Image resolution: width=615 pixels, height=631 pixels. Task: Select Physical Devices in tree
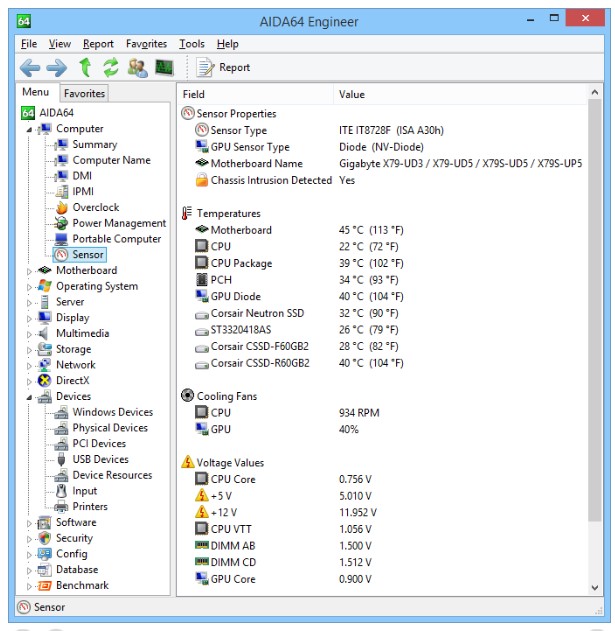(110, 428)
